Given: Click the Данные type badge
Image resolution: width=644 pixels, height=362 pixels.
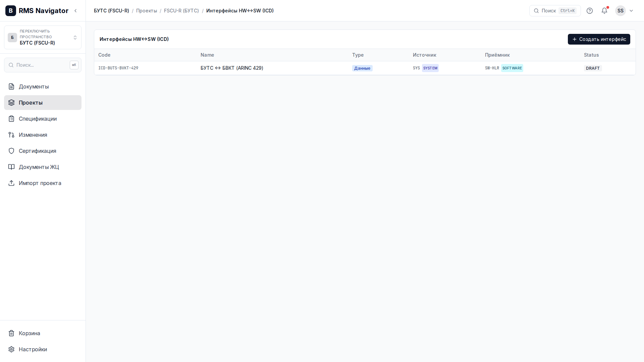Looking at the screenshot, I should pyautogui.click(x=362, y=68).
